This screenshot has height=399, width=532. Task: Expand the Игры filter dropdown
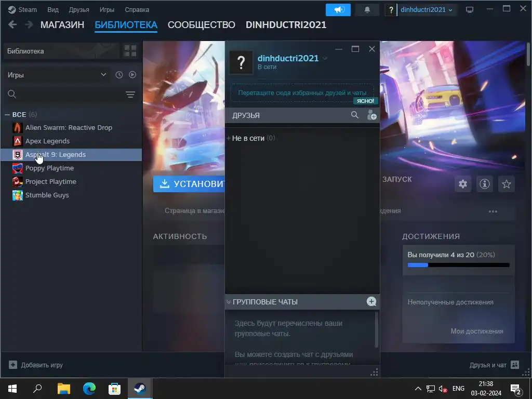coord(57,75)
